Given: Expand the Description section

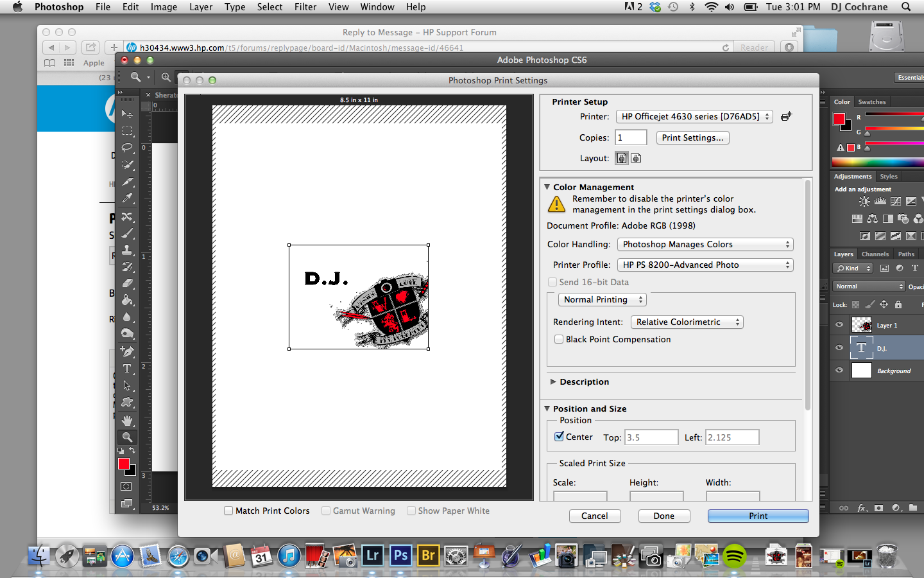Looking at the screenshot, I should [x=553, y=381].
